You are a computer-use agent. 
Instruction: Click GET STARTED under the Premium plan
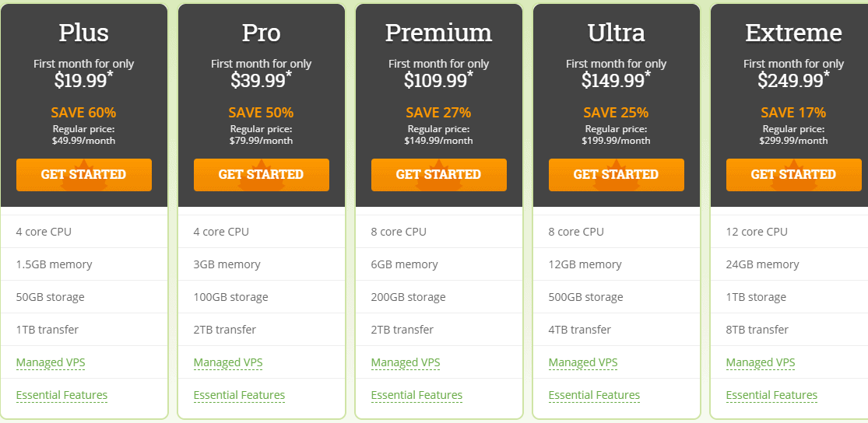coord(439,175)
